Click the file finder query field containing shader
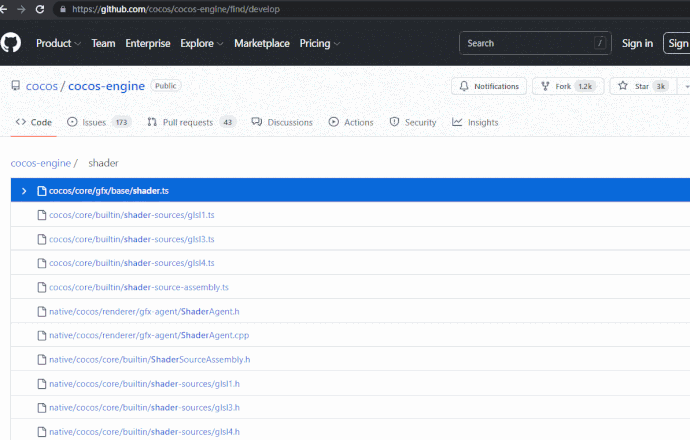Screen dimensions: 690x440 click(104, 163)
